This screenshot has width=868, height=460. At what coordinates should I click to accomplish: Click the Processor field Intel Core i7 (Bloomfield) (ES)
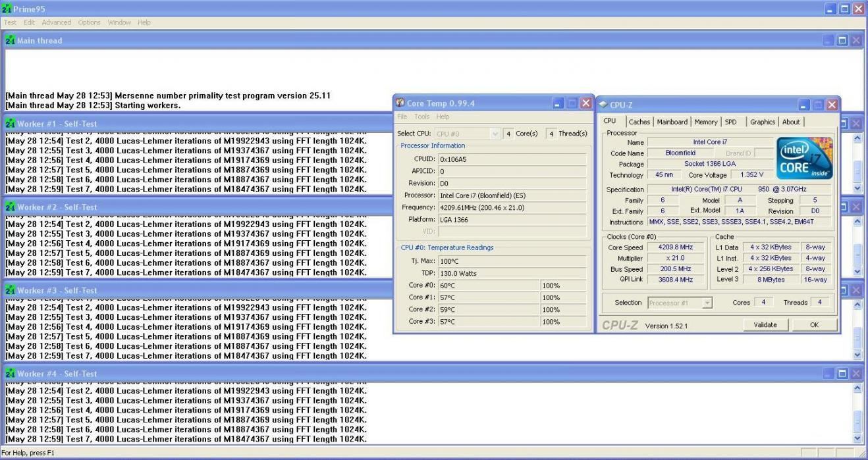pyautogui.click(x=512, y=195)
